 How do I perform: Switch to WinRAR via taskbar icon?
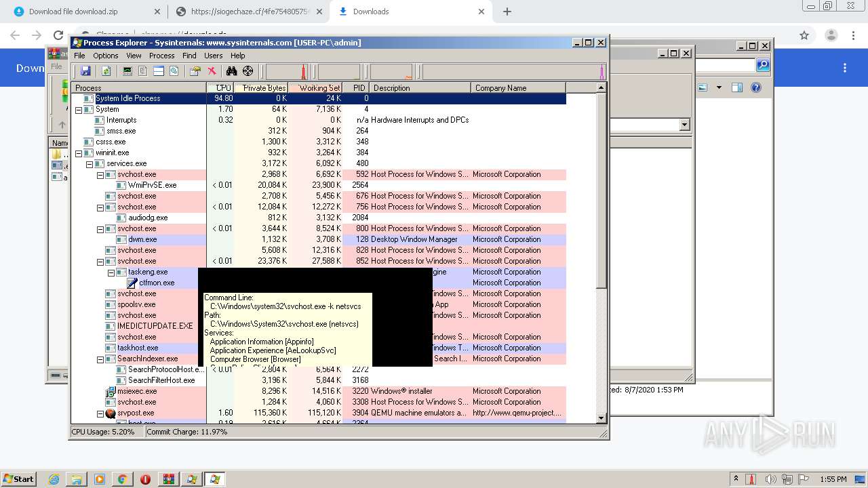169,479
